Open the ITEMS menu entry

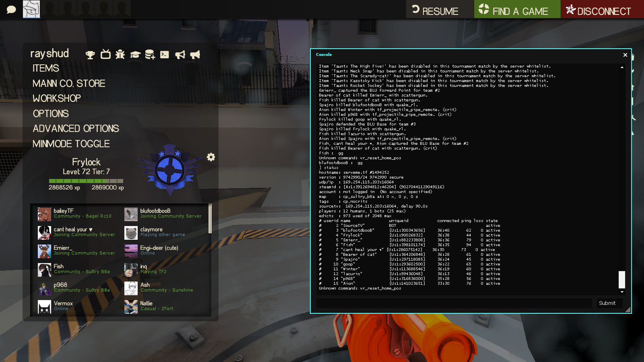click(x=46, y=68)
